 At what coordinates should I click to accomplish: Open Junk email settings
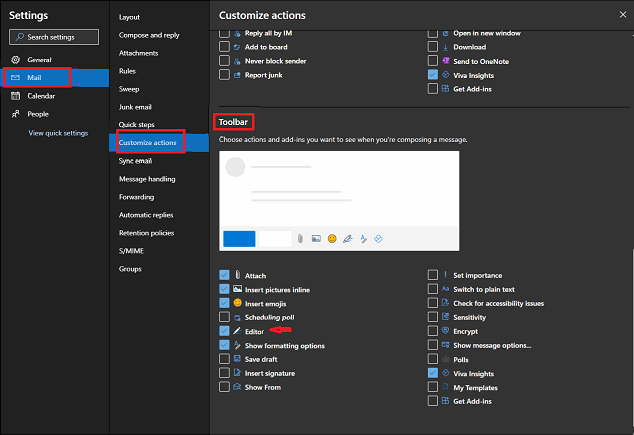[x=135, y=107]
